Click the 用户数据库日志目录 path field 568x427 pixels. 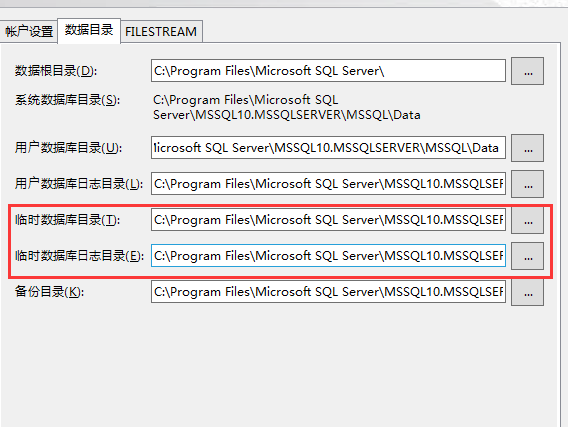coord(328,184)
